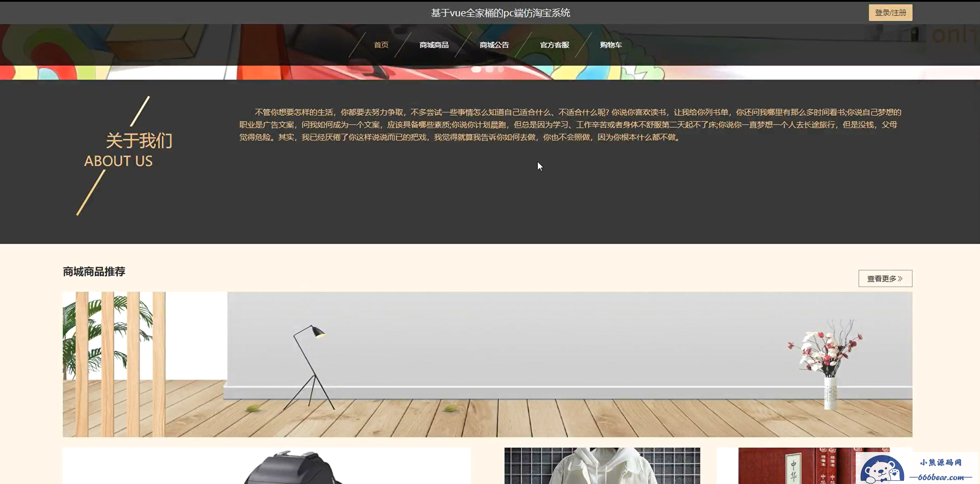Viewport: 980px width, 484px height.
Task: Select the first carousel indicator dot
Action: click(x=476, y=69)
